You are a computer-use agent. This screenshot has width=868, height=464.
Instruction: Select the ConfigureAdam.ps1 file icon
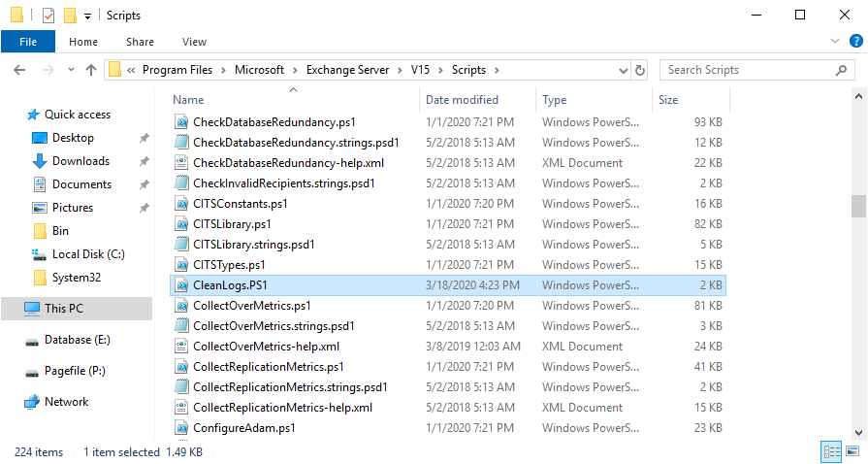(x=181, y=428)
